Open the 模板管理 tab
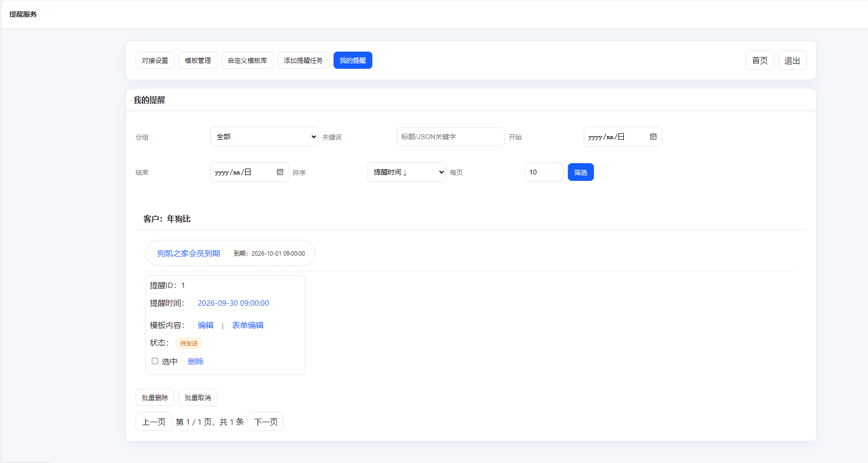Screen dimensions: 868x463 [x=197, y=60]
